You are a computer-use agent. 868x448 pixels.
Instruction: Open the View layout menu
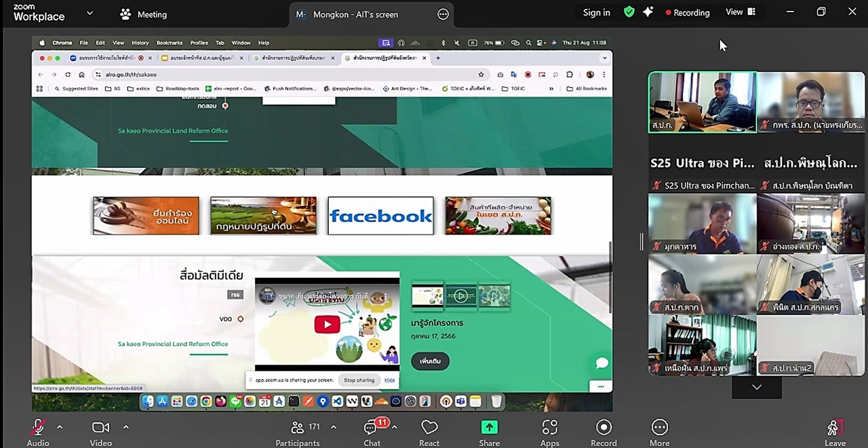point(740,12)
